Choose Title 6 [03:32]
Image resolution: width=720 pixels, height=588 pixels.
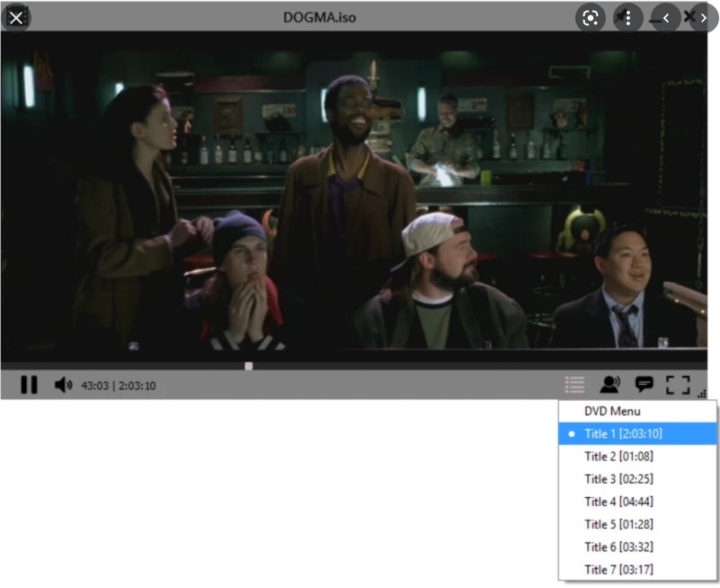coord(637,547)
